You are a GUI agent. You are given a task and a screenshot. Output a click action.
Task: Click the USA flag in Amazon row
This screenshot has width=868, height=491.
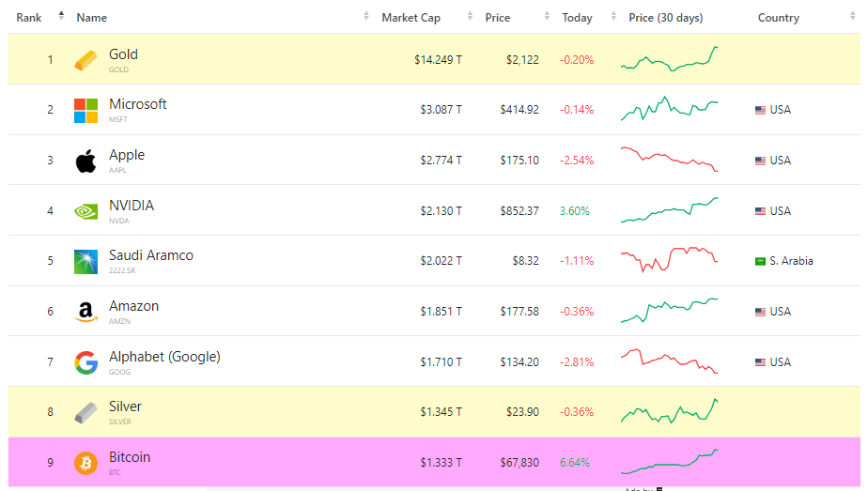[760, 312]
